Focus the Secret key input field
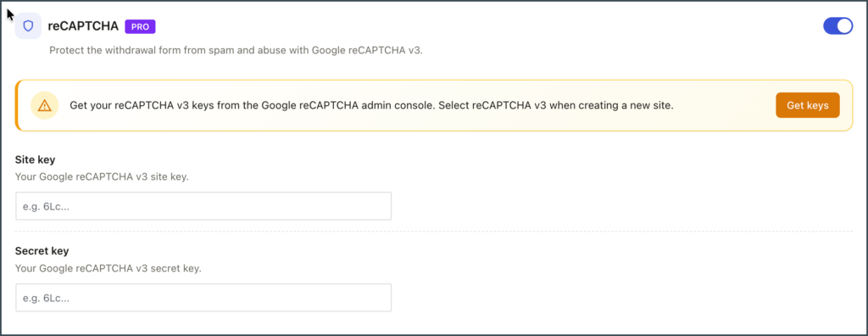This screenshot has width=868, height=336. coord(203,298)
